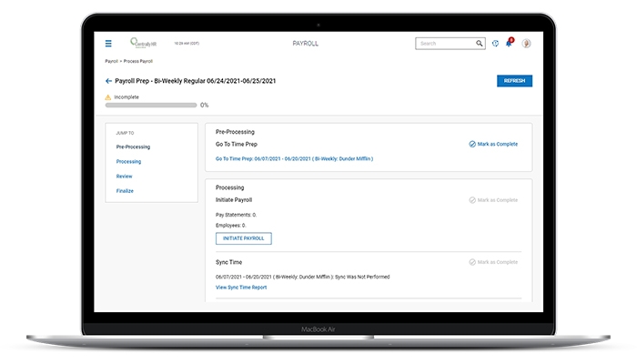
Task: Jump to Pre-Processing section
Action: [x=133, y=147]
